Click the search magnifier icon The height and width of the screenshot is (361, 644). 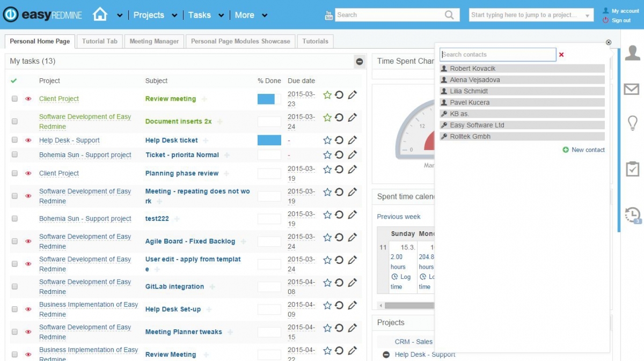[449, 15]
